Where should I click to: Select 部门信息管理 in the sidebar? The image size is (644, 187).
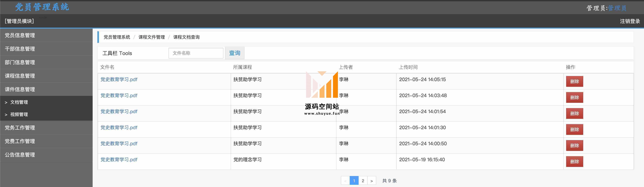46,62
